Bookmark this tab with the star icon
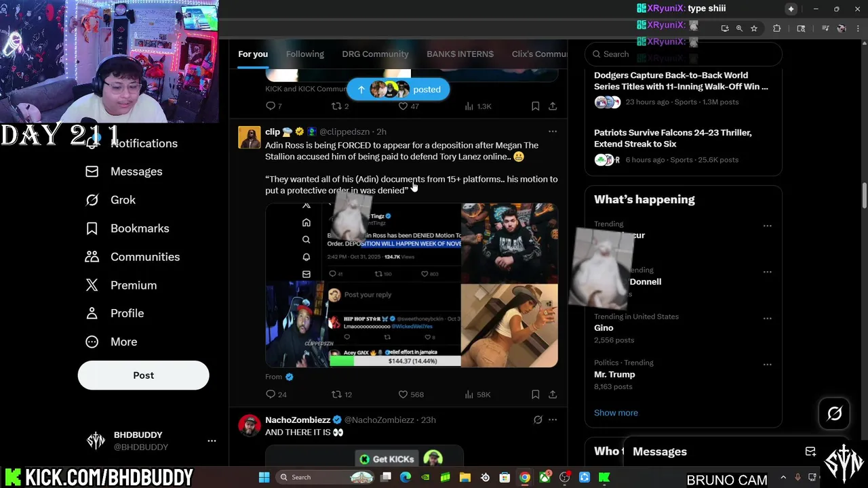This screenshot has width=868, height=488. [x=753, y=28]
